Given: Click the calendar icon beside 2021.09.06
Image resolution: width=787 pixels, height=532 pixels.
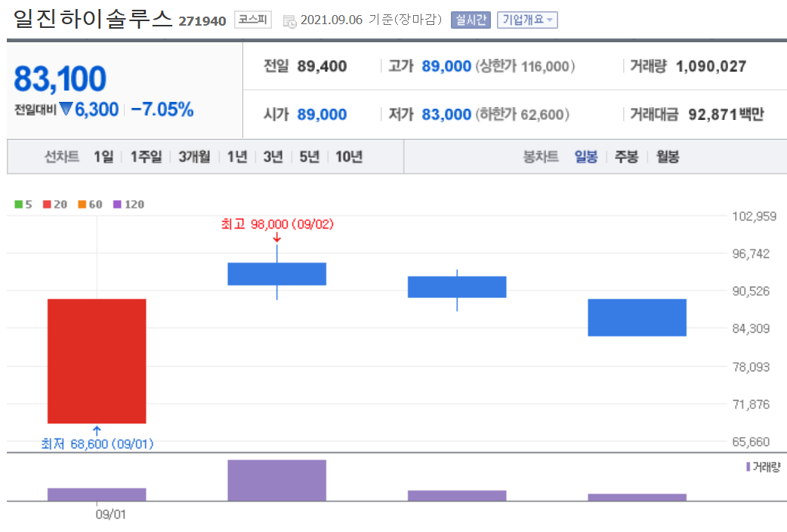Looking at the screenshot, I should [x=289, y=21].
